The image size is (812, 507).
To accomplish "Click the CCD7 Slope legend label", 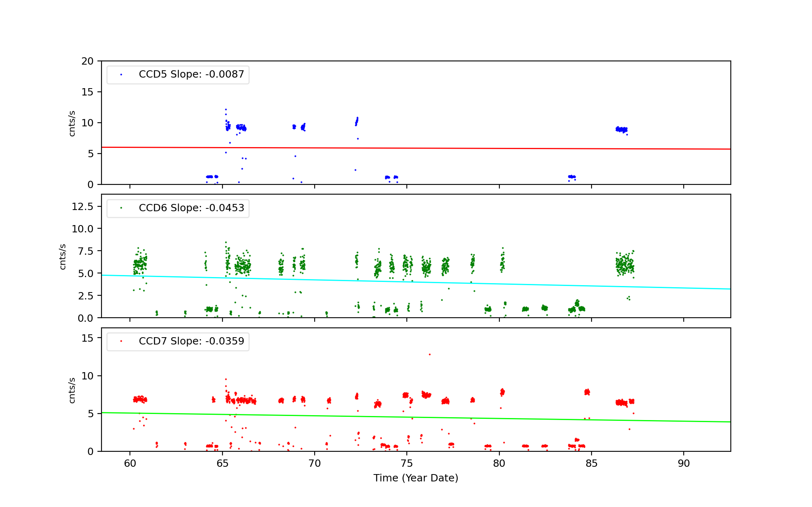I will click(191, 341).
